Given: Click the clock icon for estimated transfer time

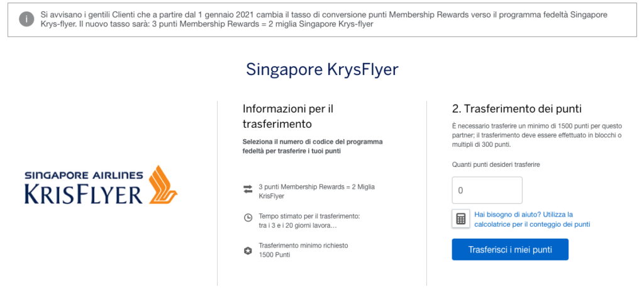Looking at the screenshot, I should (x=248, y=218).
